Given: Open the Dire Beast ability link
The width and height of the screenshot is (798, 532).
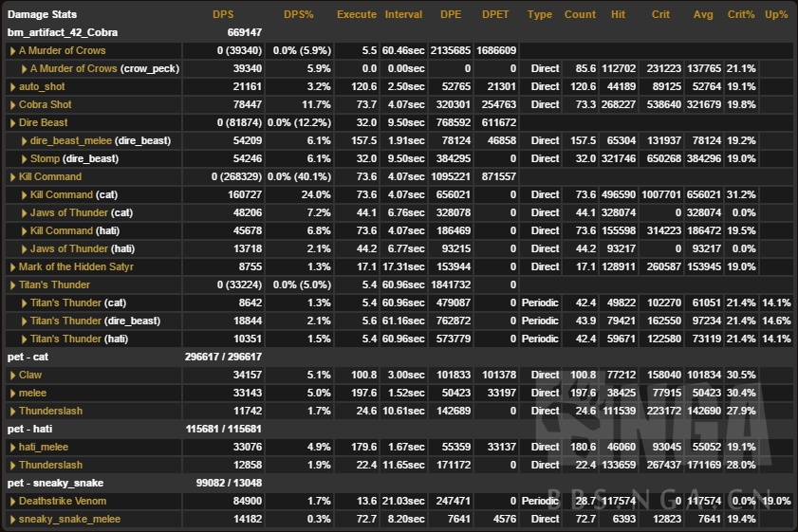Looking at the screenshot, I should 43,122.
